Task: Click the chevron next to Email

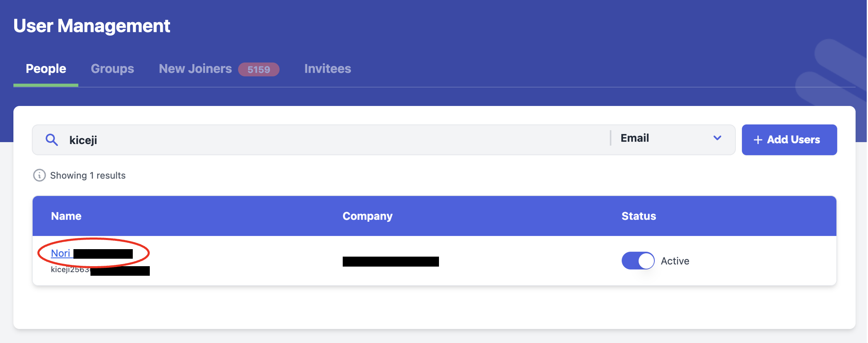Action: pyautogui.click(x=717, y=138)
